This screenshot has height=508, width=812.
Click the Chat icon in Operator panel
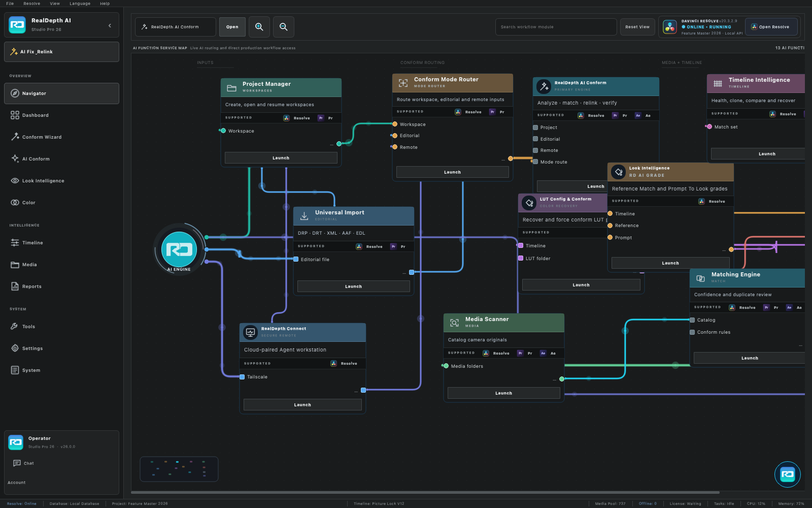(x=17, y=463)
